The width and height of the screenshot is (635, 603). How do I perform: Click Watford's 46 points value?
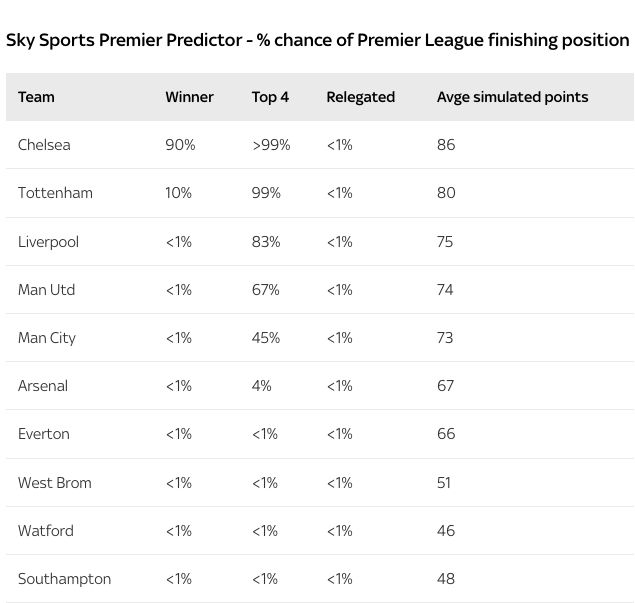(x=446, y=531)
